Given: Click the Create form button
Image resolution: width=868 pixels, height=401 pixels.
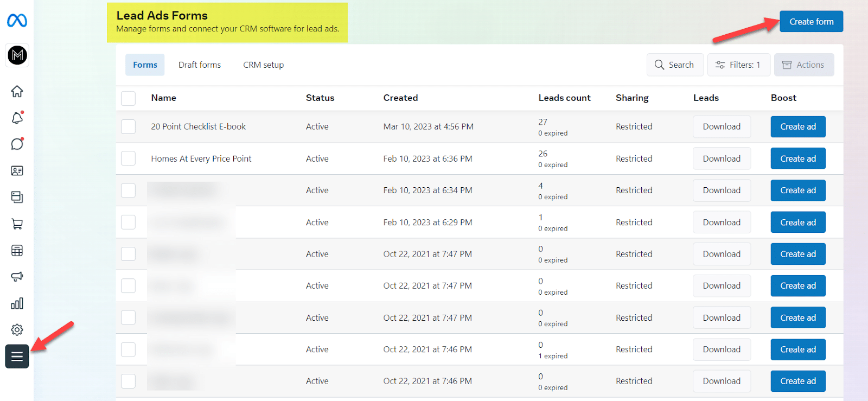Looking at the screenshot, I should tap(811, 22).
